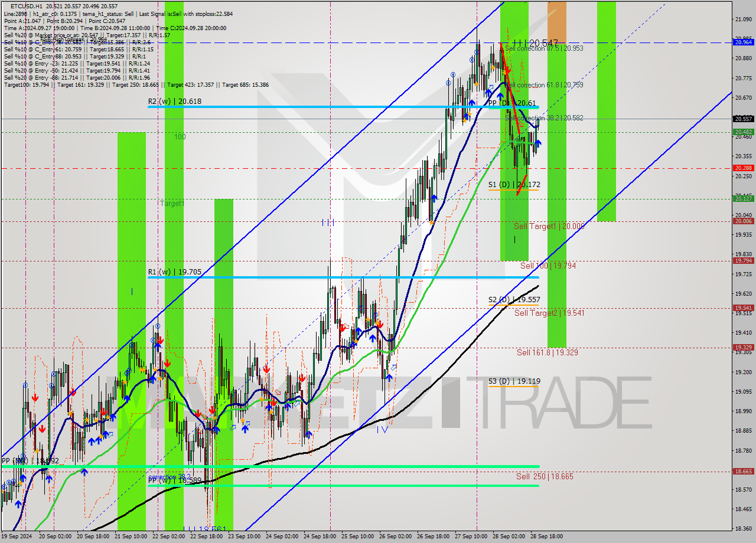Click 21.090 on the price axis
This screenshot has height=543, width=756.
click(743, 19)
